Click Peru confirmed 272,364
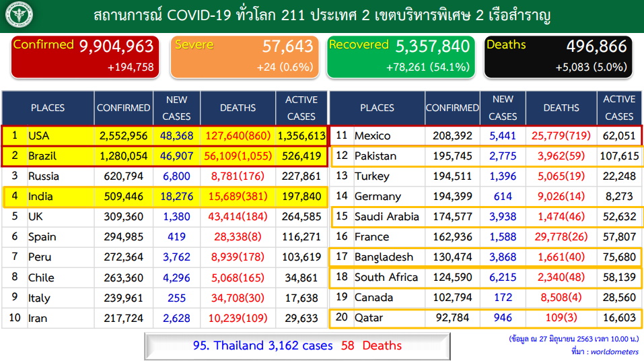Image resolution: width=644 pixels, height=363 pixels. (x=123, y=257)
